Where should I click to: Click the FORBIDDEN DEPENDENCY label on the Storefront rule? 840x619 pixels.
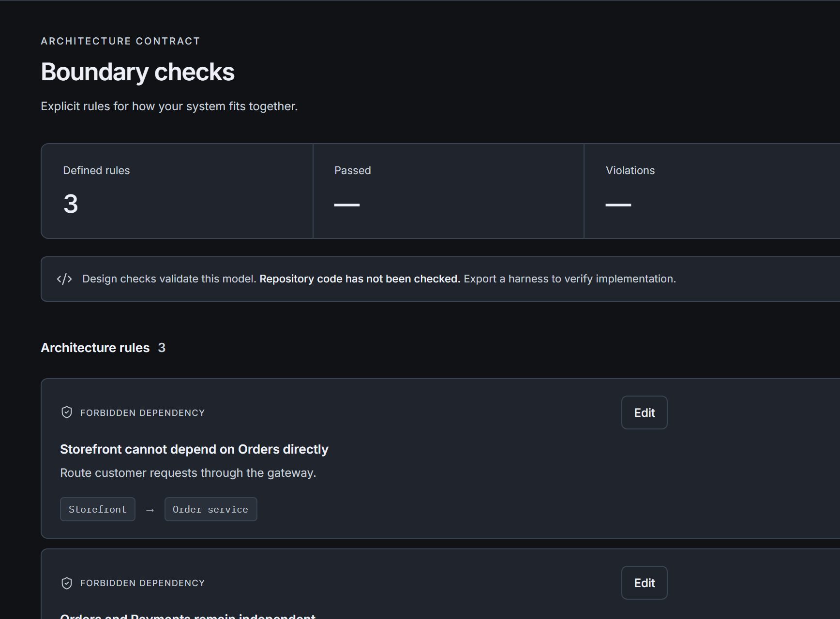[x=143, y=413]
